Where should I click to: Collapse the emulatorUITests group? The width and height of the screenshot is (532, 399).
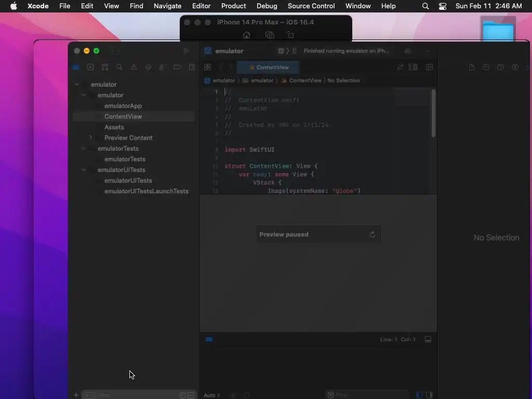tap(84, 170)
